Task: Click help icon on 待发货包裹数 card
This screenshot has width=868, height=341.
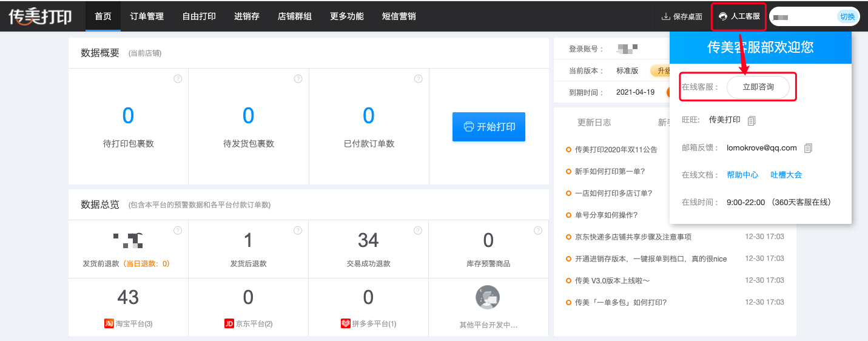Action: coord(298,79)
